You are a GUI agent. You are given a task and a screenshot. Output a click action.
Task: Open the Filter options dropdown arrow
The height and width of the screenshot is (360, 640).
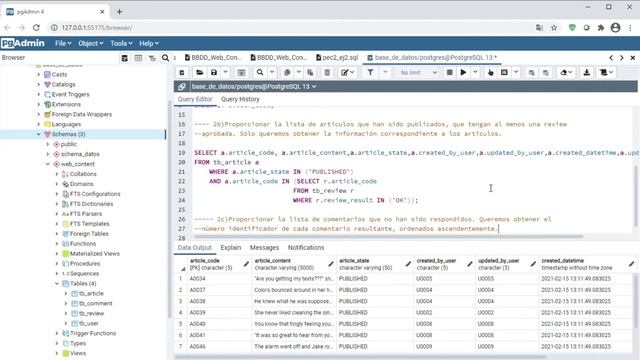(385, 72)
